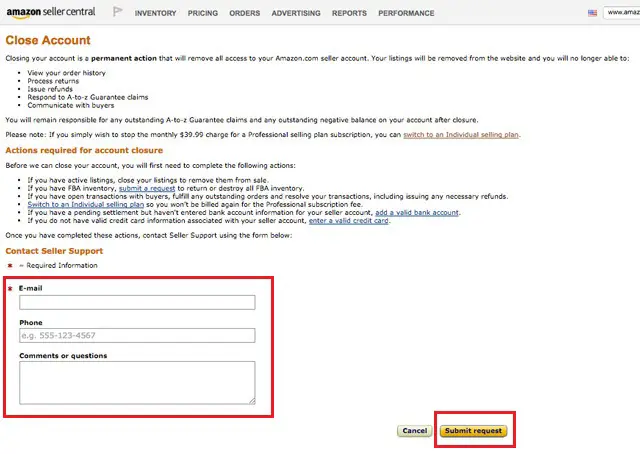Click the Submit request button
This screenshot has width=640, height=454.
473,431
